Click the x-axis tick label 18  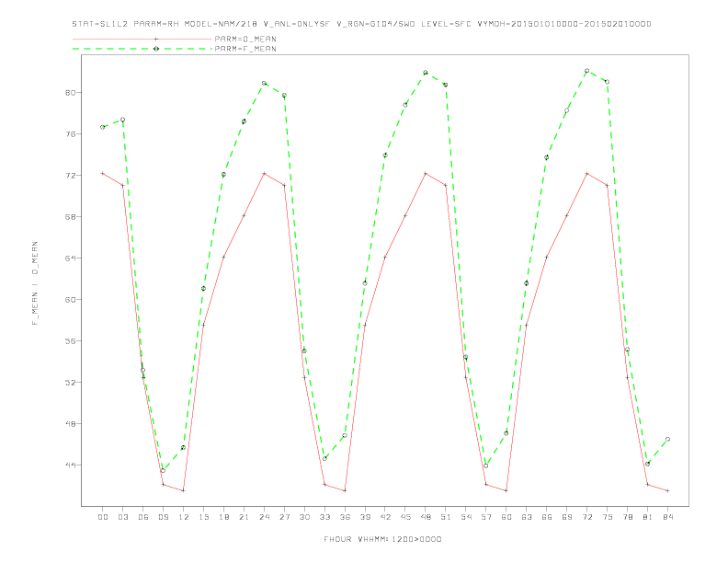tap(223, 517)
